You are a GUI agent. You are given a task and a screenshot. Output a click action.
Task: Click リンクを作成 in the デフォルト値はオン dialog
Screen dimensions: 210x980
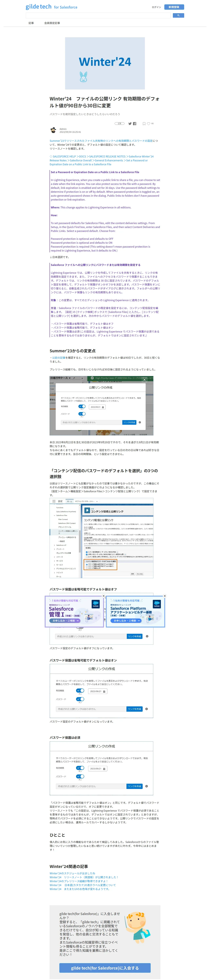[135, 709]
